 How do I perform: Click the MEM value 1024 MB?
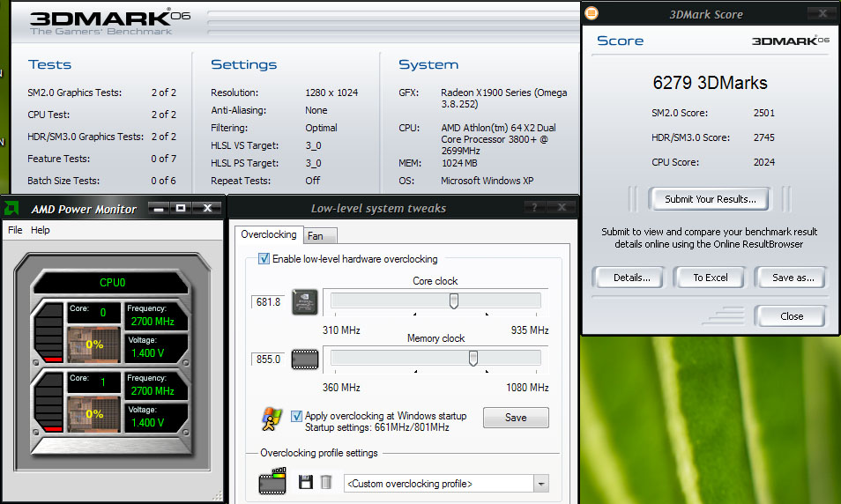[459, 163]
